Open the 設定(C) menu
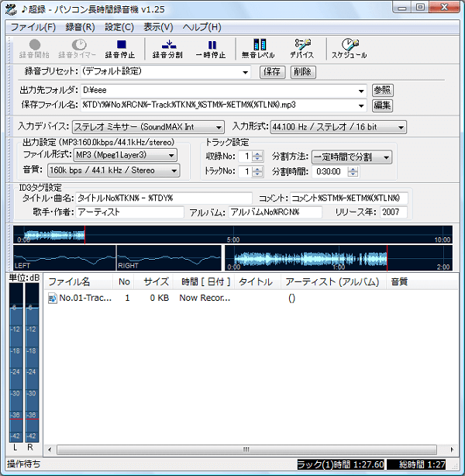Screen dimensions: 465x476 pos(119,27)
